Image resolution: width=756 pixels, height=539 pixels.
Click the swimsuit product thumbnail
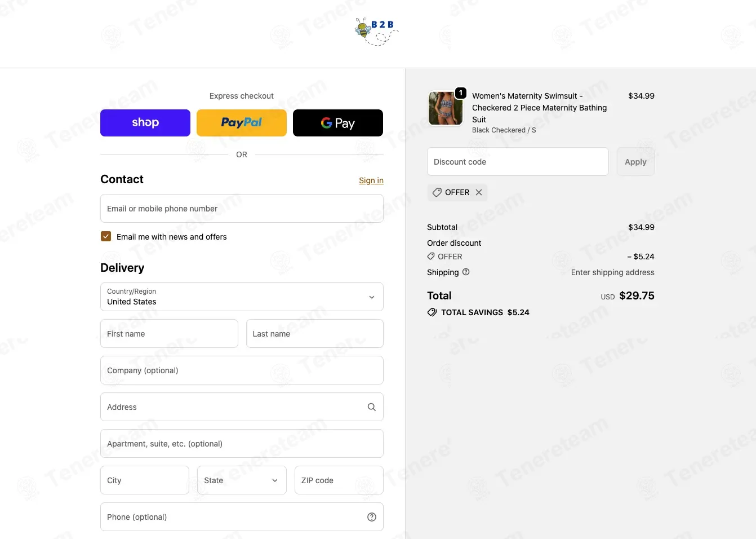pyautogui.click(x=446, y=108)
